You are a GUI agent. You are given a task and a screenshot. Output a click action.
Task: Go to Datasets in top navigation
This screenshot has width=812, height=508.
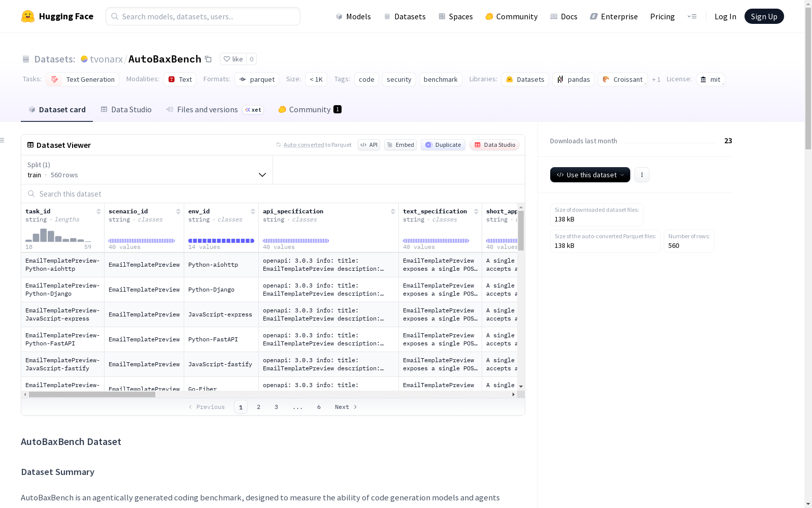tap(404, 16)
